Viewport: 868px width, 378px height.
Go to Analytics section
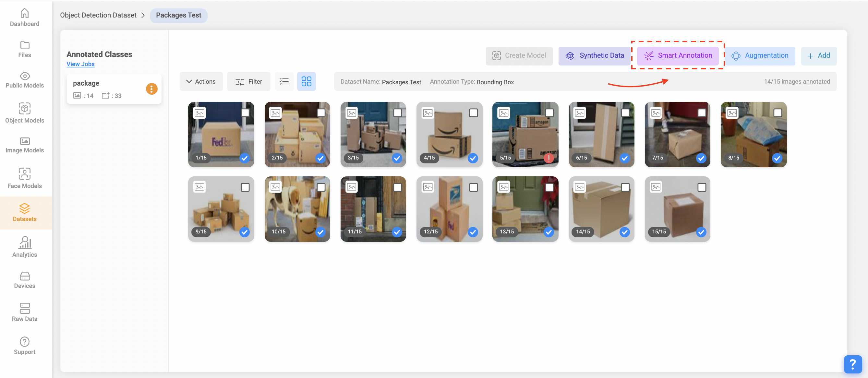click(25, 247)
